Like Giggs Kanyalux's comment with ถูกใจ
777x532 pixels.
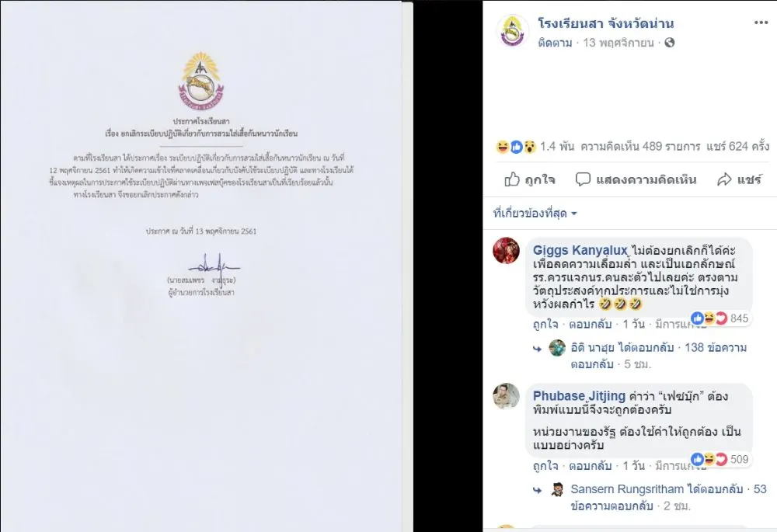545,325
